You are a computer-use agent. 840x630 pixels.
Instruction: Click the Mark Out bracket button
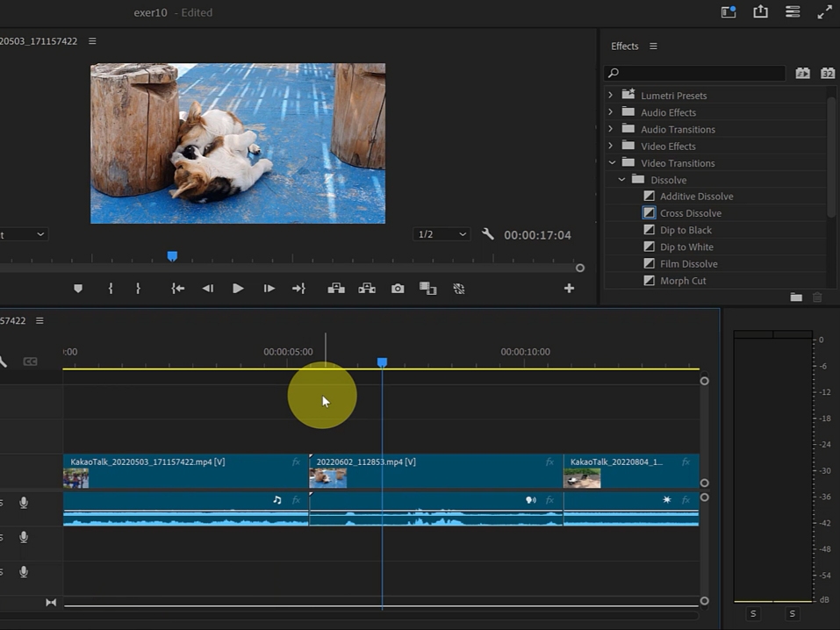pos(138,289)
